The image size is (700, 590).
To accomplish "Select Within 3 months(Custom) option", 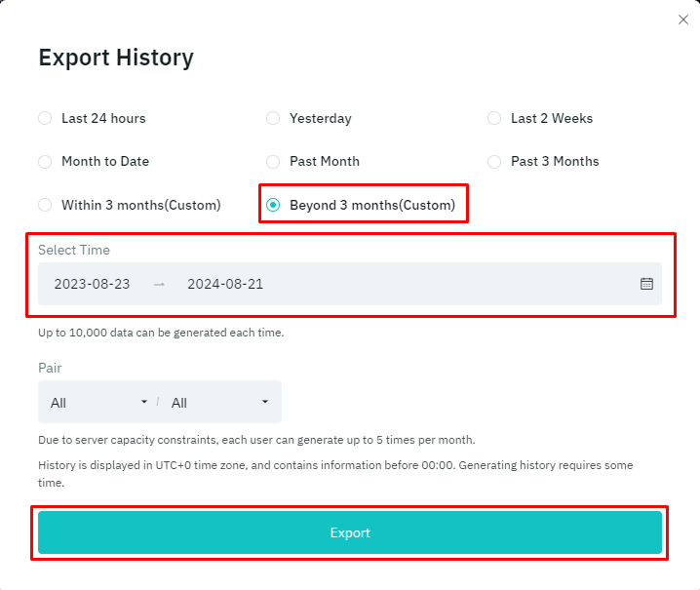I will (45, 205).
